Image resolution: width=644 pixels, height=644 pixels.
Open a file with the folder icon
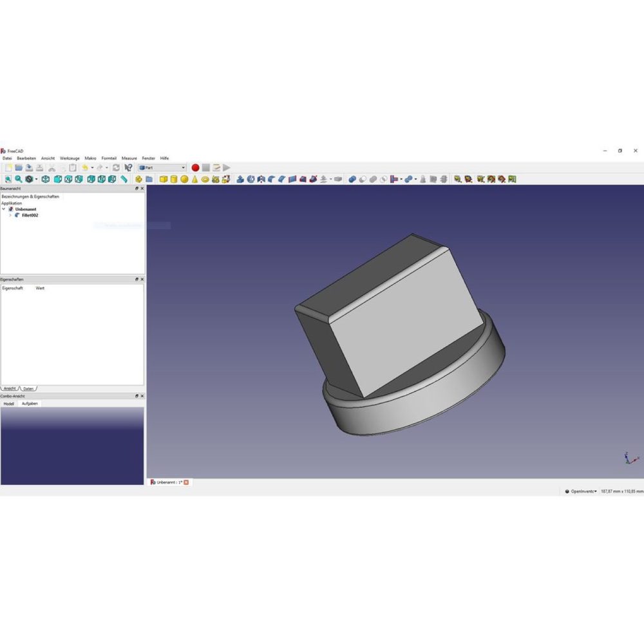coord(19,167)
